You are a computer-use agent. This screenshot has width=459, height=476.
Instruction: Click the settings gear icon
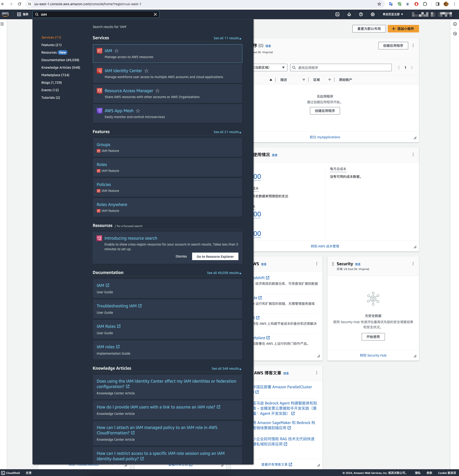point(373,14)
